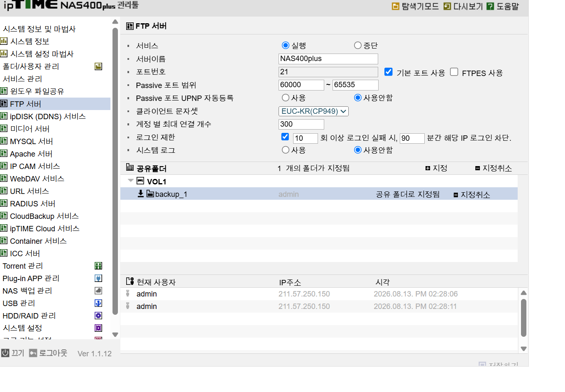
Task: Open the 클라이언트 문자셋 dropdown
Action: 313,111
